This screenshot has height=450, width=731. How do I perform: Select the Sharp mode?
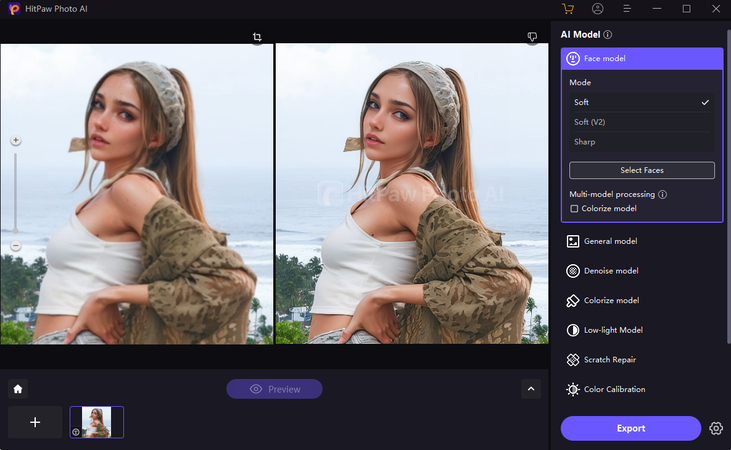(641, 142)
